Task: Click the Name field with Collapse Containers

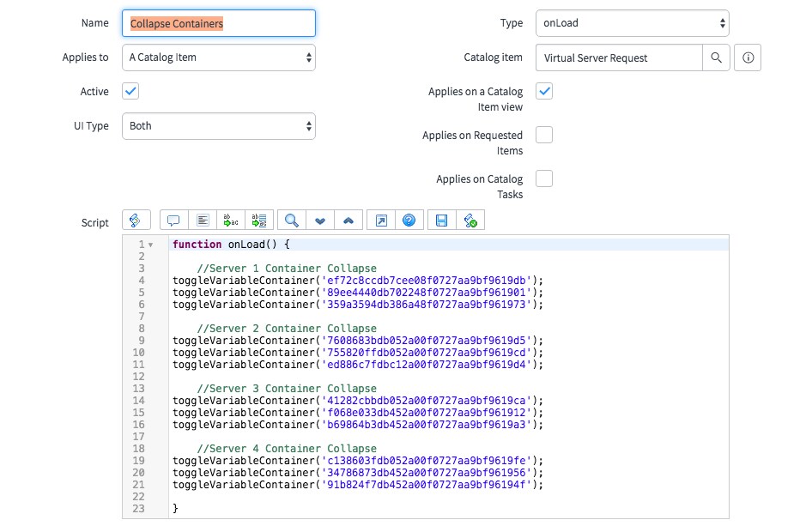Action: (219, 23)
